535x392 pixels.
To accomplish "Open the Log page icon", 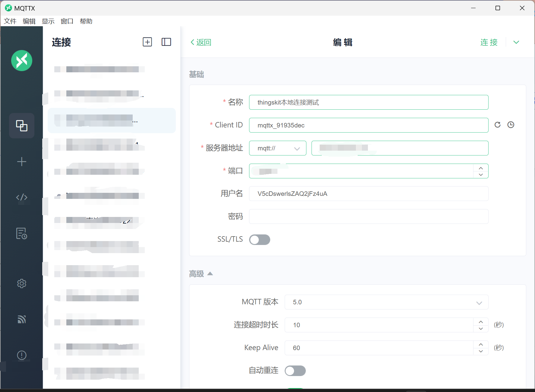I will pos(22,234).
